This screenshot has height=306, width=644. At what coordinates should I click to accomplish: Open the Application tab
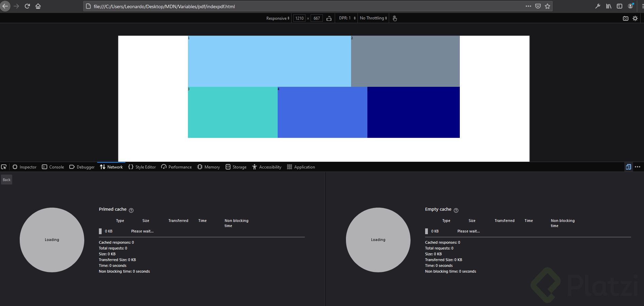(301, 167)
